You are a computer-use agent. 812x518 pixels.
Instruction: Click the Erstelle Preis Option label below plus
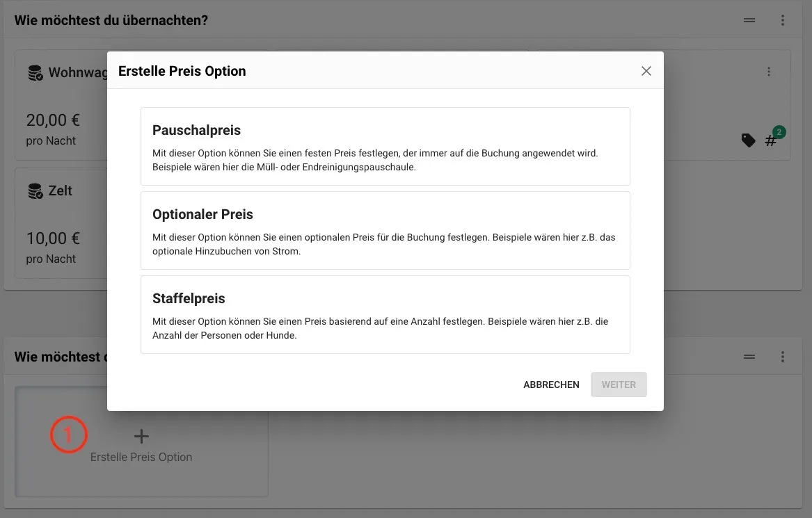pos(141,457)
